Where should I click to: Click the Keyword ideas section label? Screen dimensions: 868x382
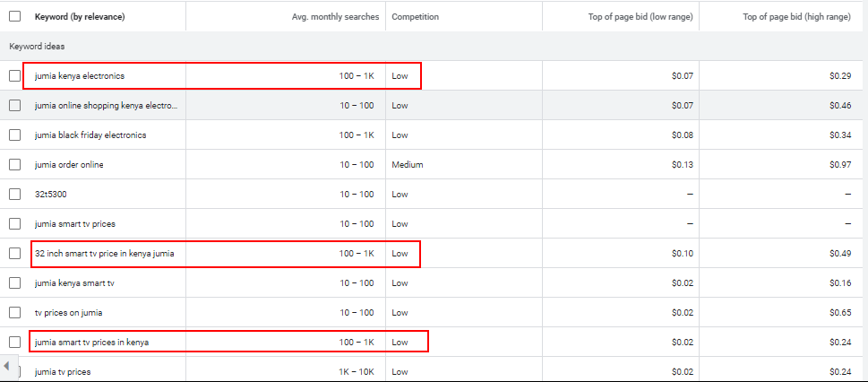[x=37, y=47]
